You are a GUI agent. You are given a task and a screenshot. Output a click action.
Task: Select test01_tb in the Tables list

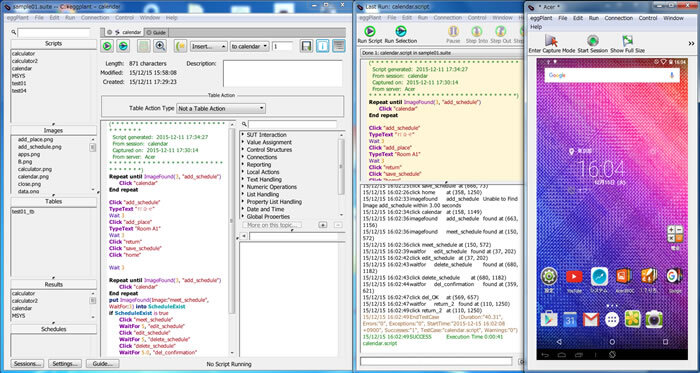click(x=23, y=211)
